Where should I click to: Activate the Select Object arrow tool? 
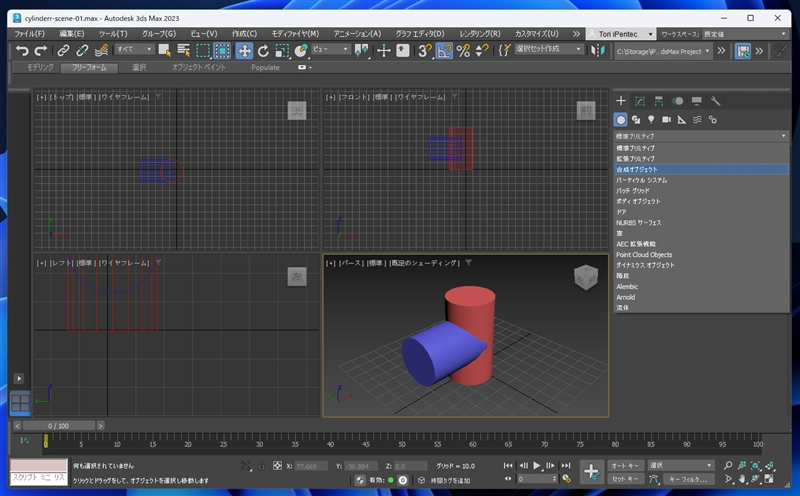164,51
